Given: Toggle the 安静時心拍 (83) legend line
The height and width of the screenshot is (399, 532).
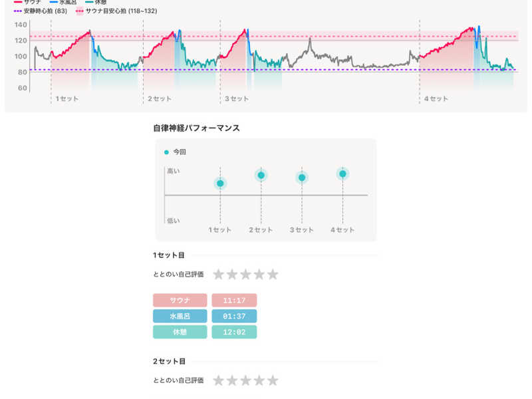Looking at the screenshot, I should (x=40, y=11).
